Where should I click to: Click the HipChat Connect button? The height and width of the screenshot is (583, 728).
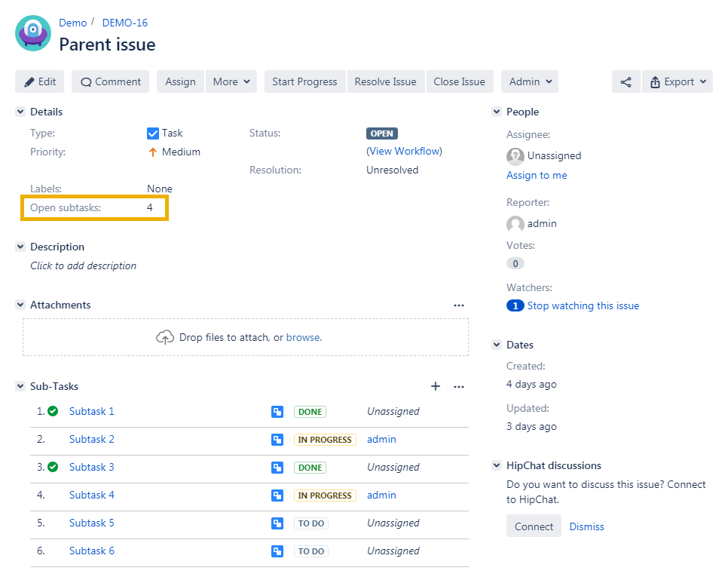point(534,526)
